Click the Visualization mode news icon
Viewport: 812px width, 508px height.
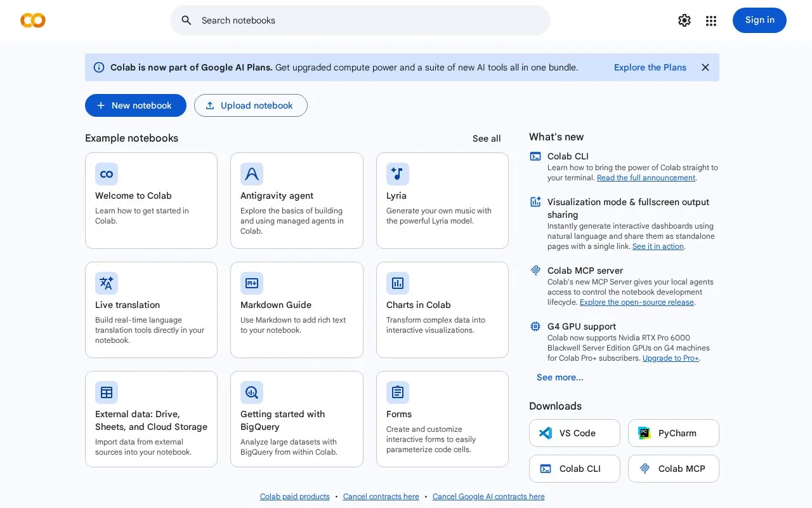pyautogui.click(x=535, y=202)
